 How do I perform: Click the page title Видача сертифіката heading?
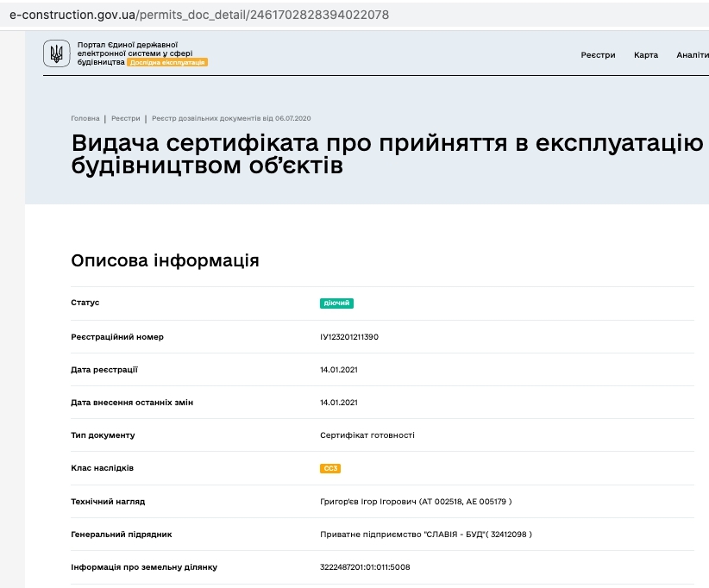[x=387, y=153]
